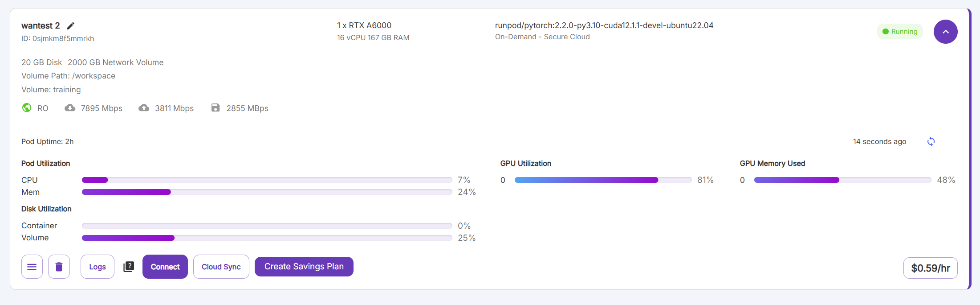Click the Running status badge
The image size is (980, 305).
tap(900, 32)
